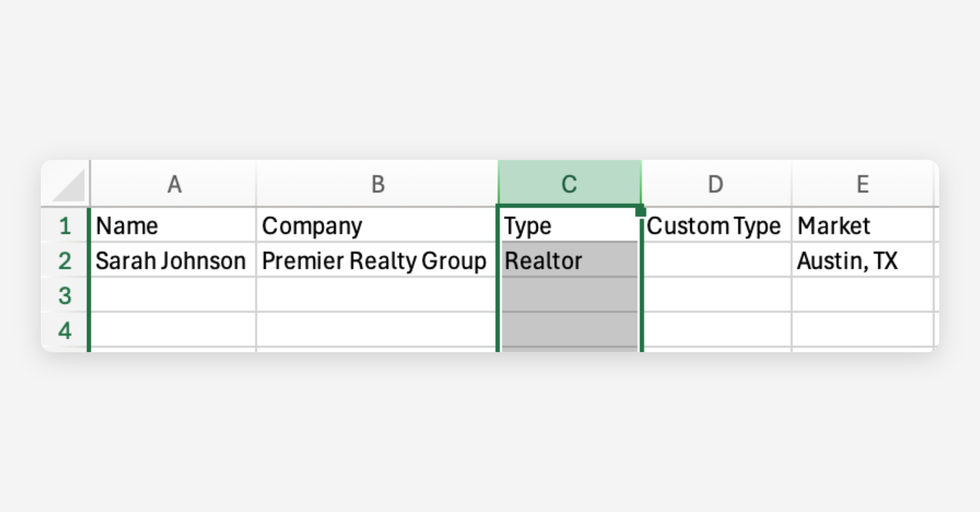Click empty Custom Type cell in row 2

(x=716, y=260)
